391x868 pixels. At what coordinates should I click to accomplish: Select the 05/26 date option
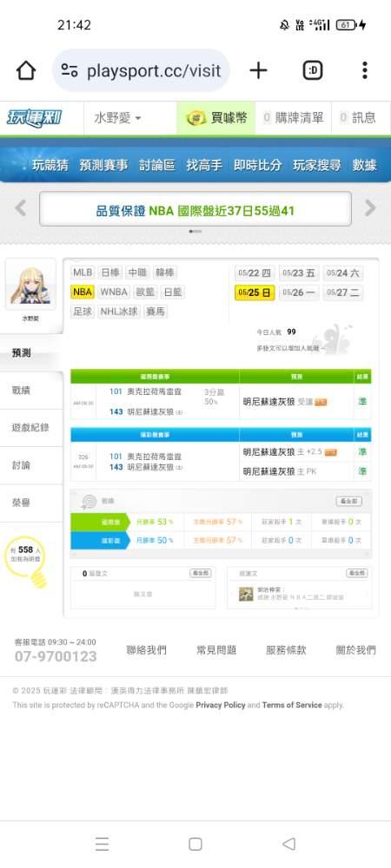coord(299,293)
